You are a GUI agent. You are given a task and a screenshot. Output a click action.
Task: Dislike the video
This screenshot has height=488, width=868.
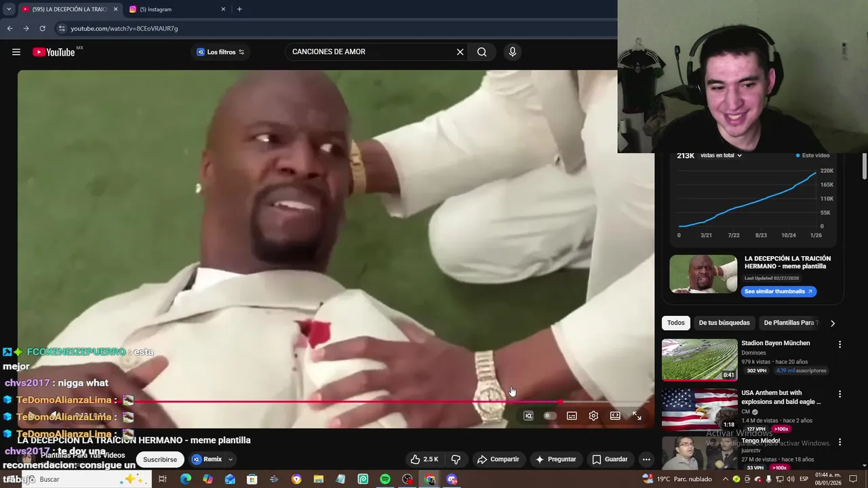click(456, 459)
